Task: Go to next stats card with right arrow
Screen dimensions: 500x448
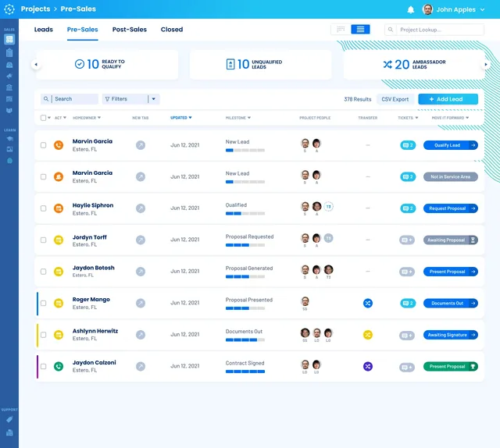Action: click(485, 64)
